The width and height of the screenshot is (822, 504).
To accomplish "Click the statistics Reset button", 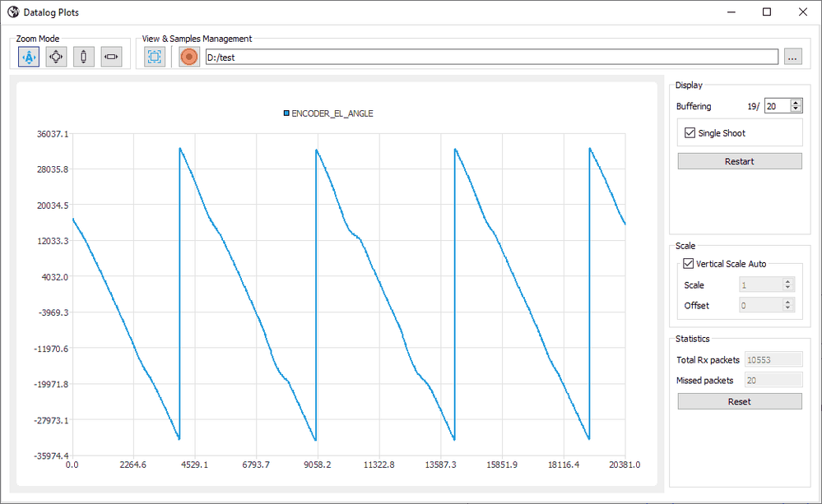I will 740,401.
